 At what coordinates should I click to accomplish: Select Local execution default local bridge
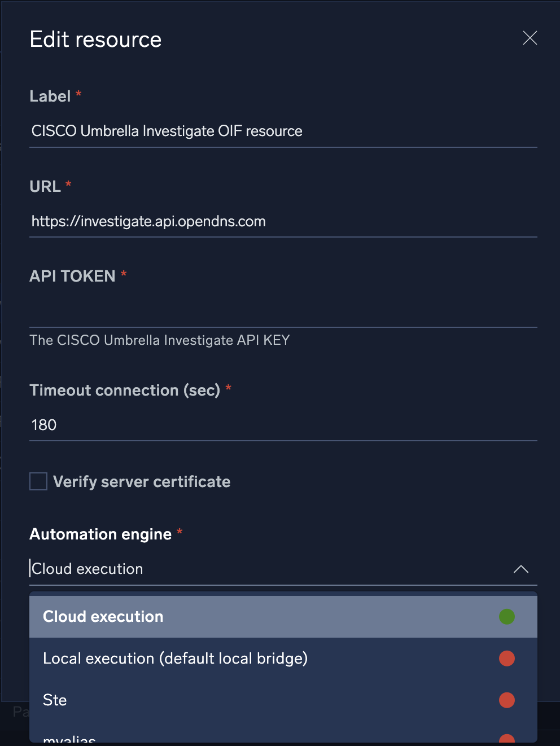(175, 659)
